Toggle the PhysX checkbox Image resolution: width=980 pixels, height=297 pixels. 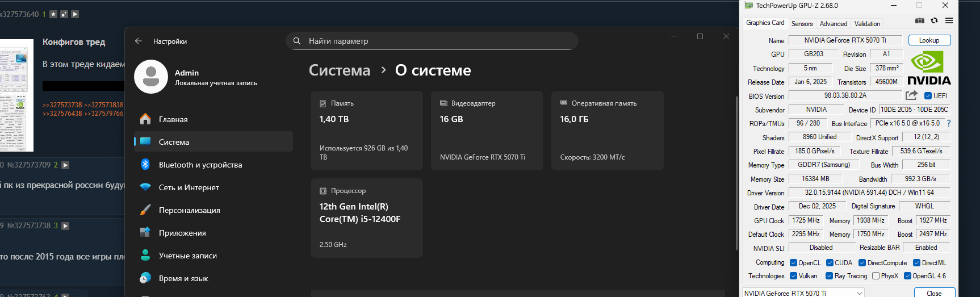[x=876, y=276]
